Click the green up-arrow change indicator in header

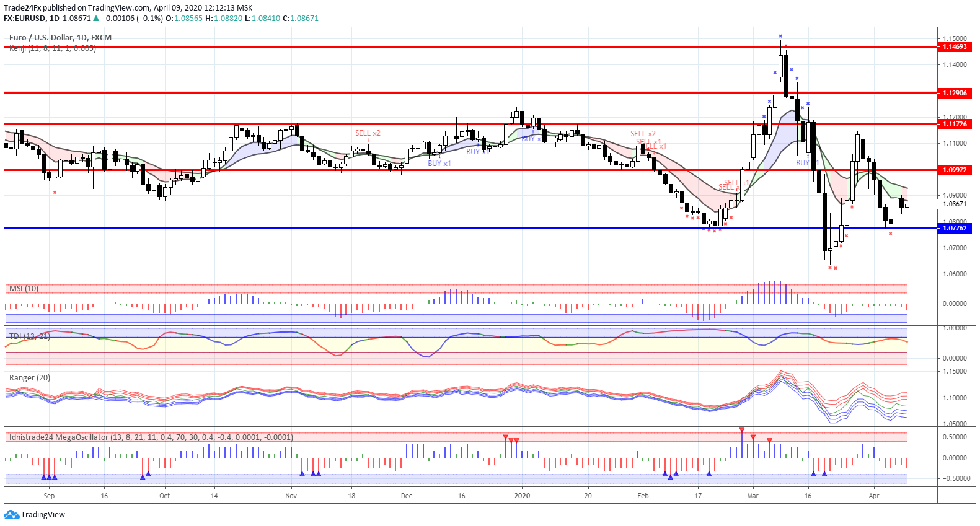coord(96,19)
